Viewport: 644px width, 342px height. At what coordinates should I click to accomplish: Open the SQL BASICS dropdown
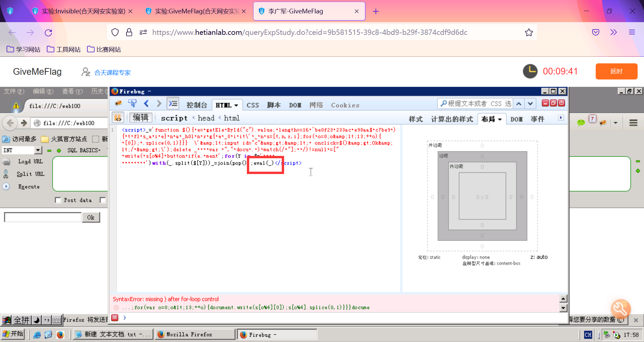(84, 151)
